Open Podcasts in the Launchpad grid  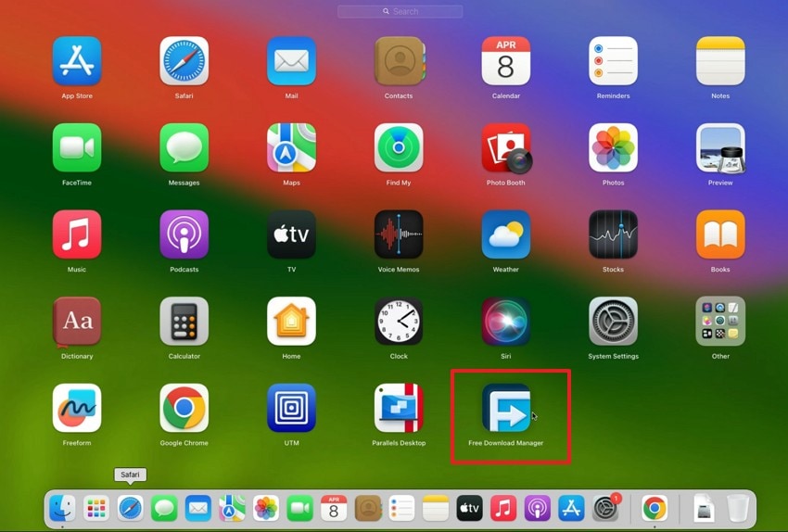click(x=184, y=234)
